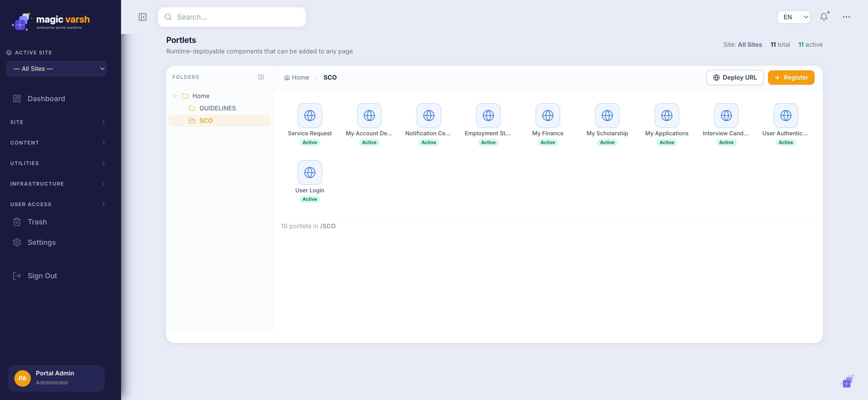Click the Trash bin icon
868x400 pixels.
point(17,222)
